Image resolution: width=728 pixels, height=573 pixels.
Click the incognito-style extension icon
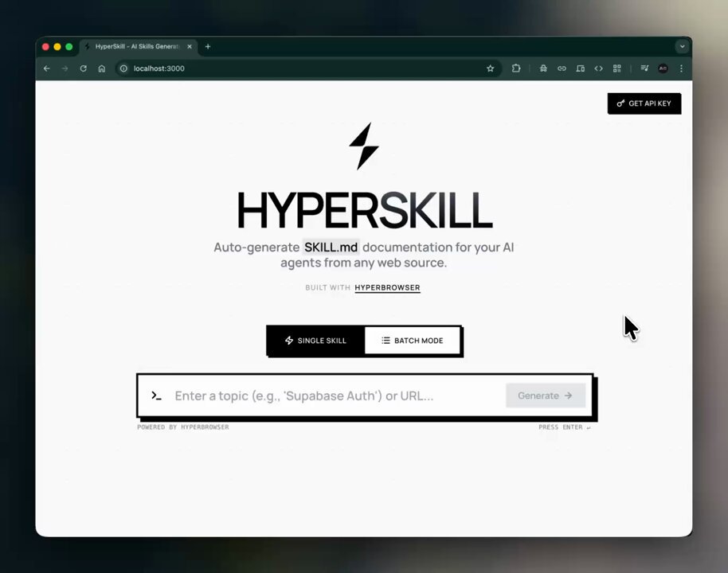tap(543, 68)
